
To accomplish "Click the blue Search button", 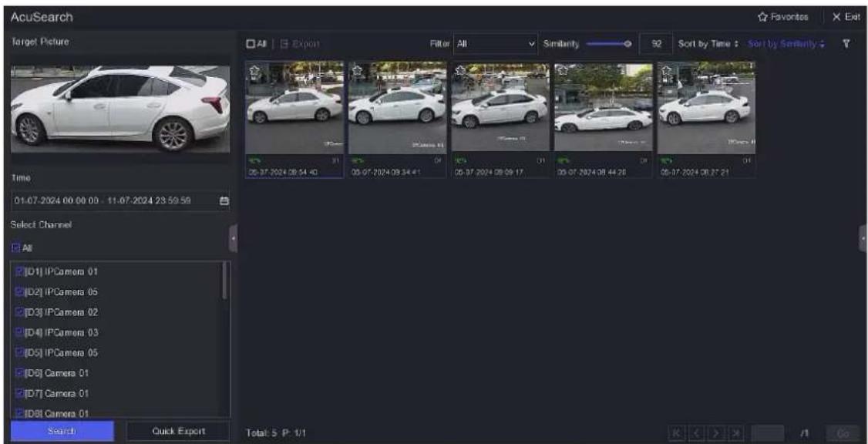I will [x=62, y=431].
